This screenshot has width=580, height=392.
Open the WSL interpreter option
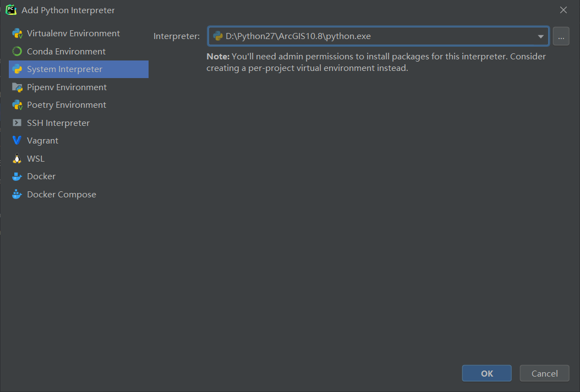click(x=36, y=159)
